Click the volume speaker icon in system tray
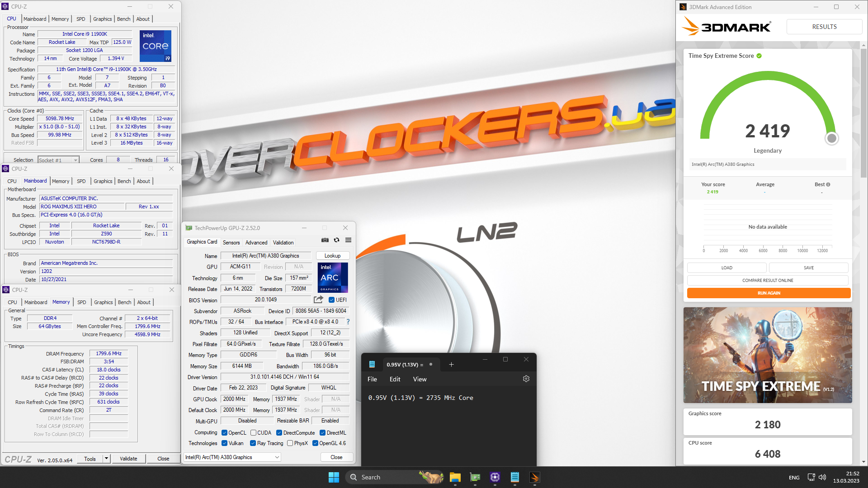 point(822,477)
